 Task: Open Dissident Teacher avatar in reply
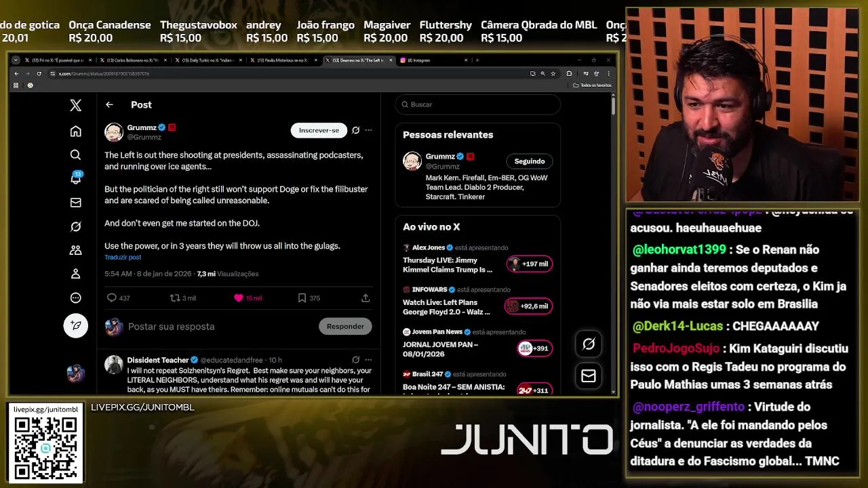click(114, 365)
